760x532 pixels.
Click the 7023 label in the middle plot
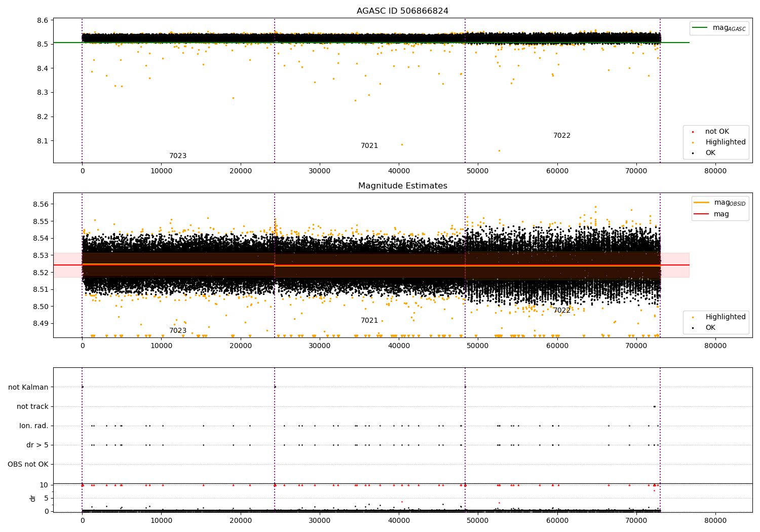pos(178,331)
